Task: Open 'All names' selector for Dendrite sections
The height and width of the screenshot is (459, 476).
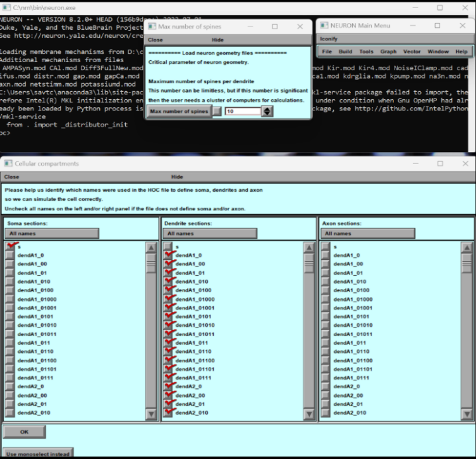Action: (x=209, y=233)
